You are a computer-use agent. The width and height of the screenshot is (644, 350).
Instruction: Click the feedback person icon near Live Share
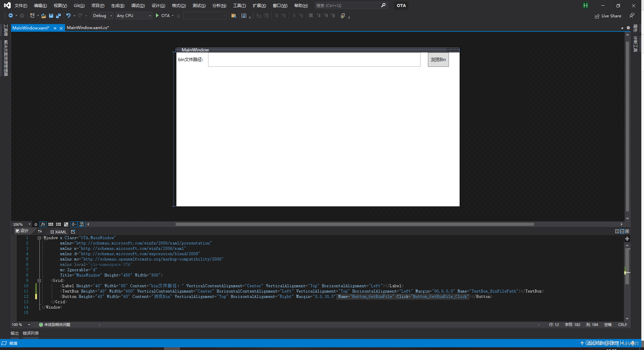tap(632, 16)
